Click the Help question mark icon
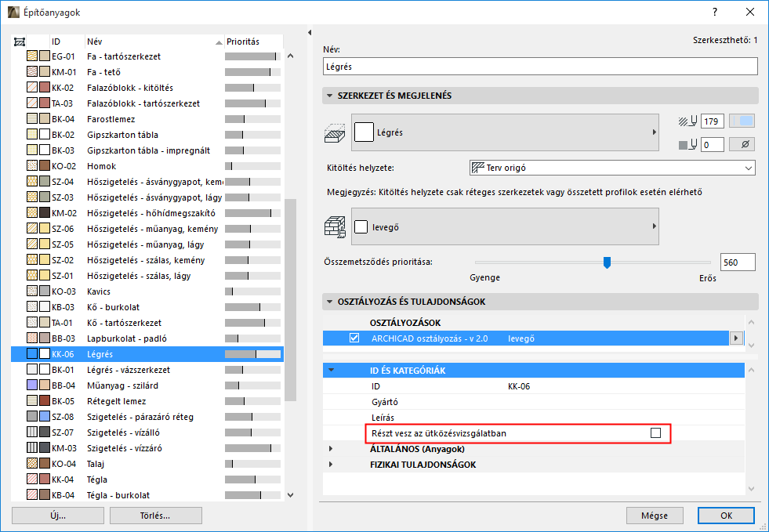This screenshot has width=769, height=532. 714,12
